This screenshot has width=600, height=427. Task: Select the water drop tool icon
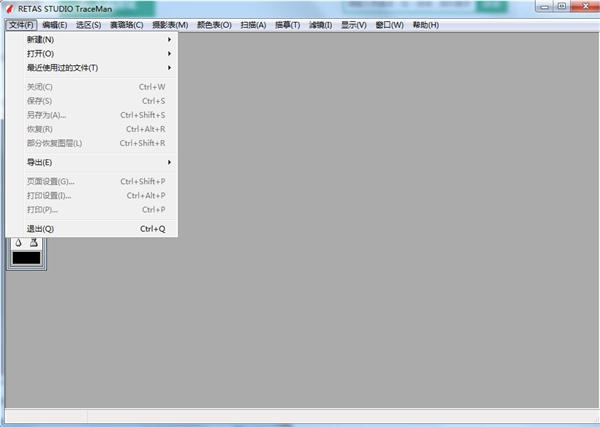pyautogui.click(x=17, y=243)
